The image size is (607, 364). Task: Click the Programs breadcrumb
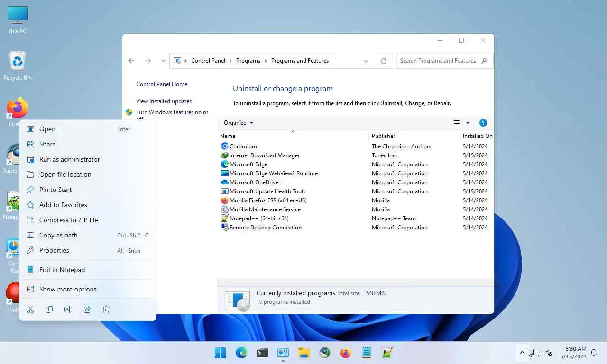248,61
